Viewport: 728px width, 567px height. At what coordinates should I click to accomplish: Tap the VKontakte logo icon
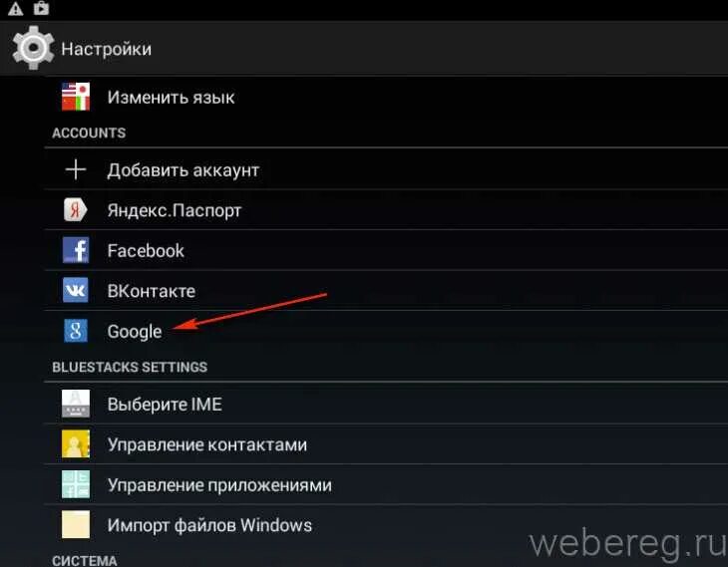click(x=76, y=290)
